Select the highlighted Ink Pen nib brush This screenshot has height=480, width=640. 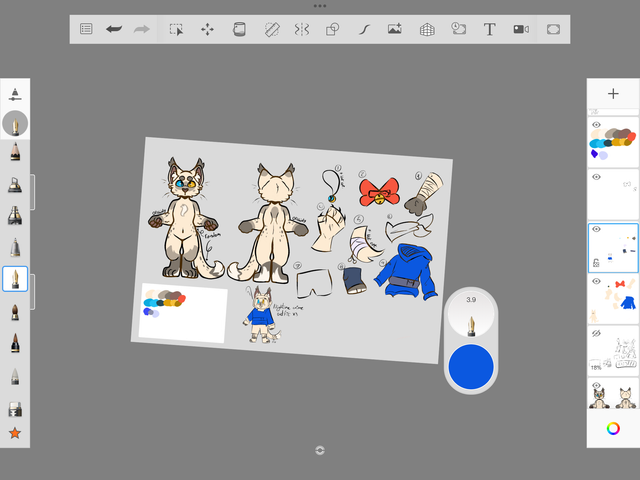tap(15, 279)
